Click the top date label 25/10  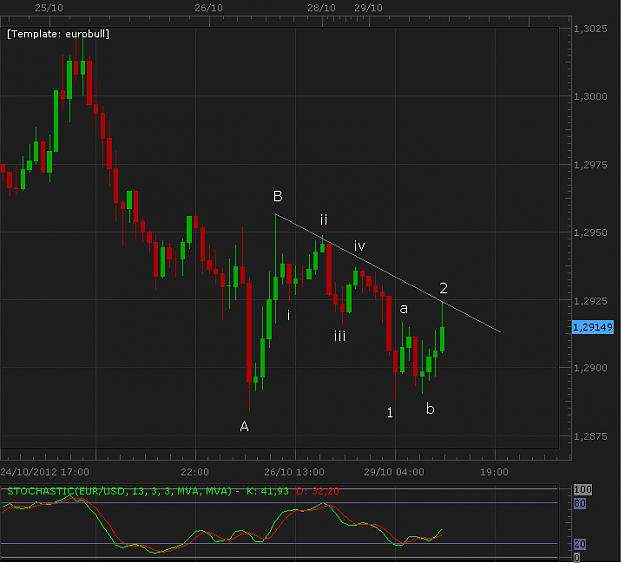[49, 8]
